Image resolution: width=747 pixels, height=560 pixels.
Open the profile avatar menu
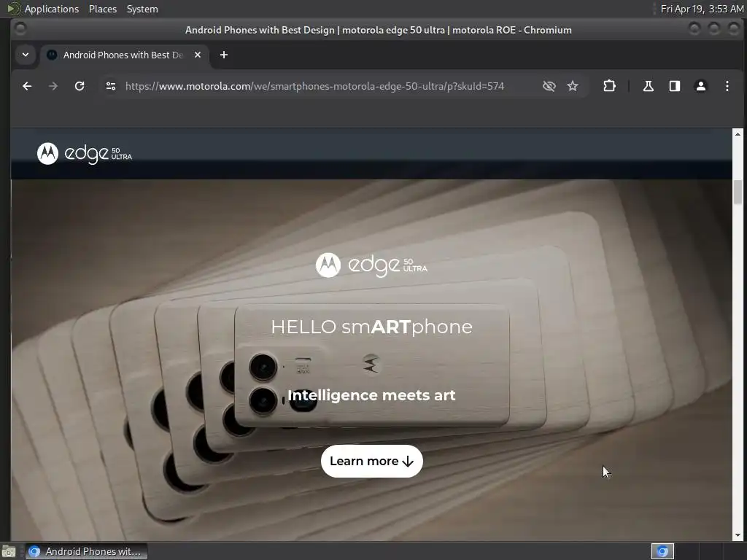tap(701, 86)
